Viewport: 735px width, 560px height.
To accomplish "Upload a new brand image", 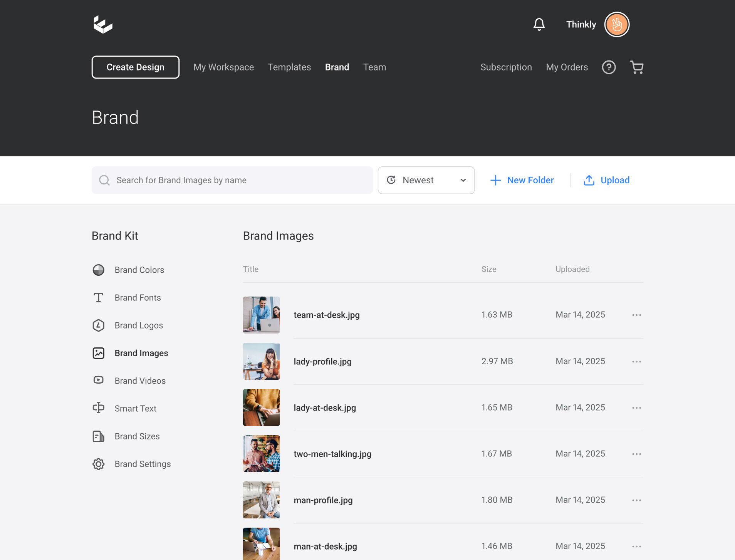I will [606, 180].
